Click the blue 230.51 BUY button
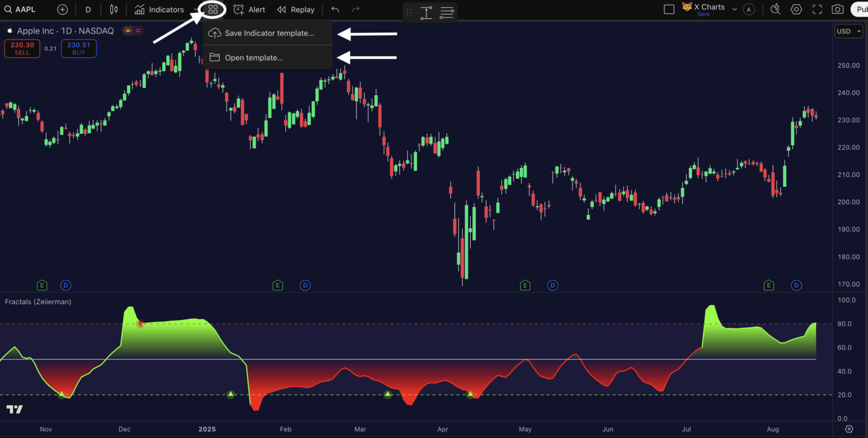The width and height of the screenshot is (868, 438). [x=79, y=49]
